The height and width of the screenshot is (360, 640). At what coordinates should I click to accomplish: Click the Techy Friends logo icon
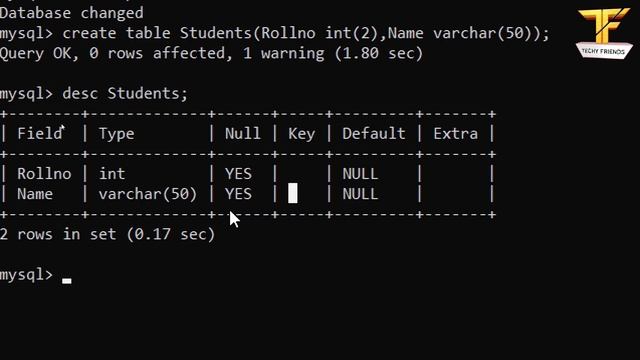(x=604, y=33)
